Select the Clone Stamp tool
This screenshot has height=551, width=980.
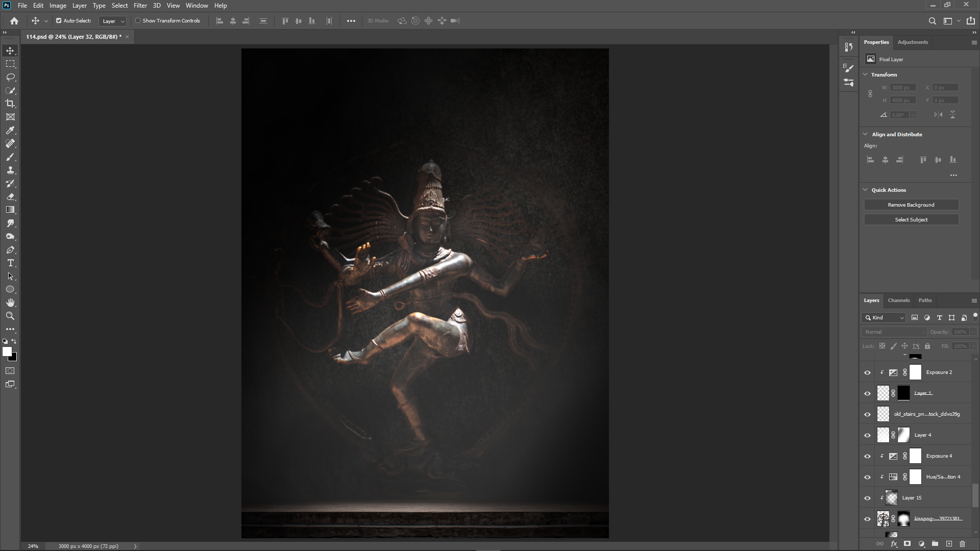point(10,170)
